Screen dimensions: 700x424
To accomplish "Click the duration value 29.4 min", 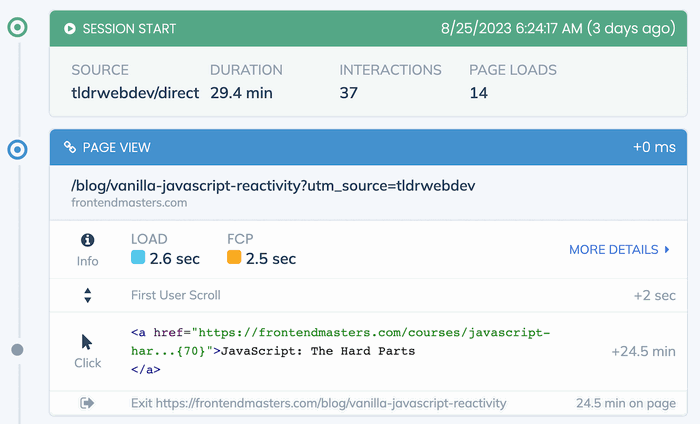I will pyautogui.click(x=242, y=93).
